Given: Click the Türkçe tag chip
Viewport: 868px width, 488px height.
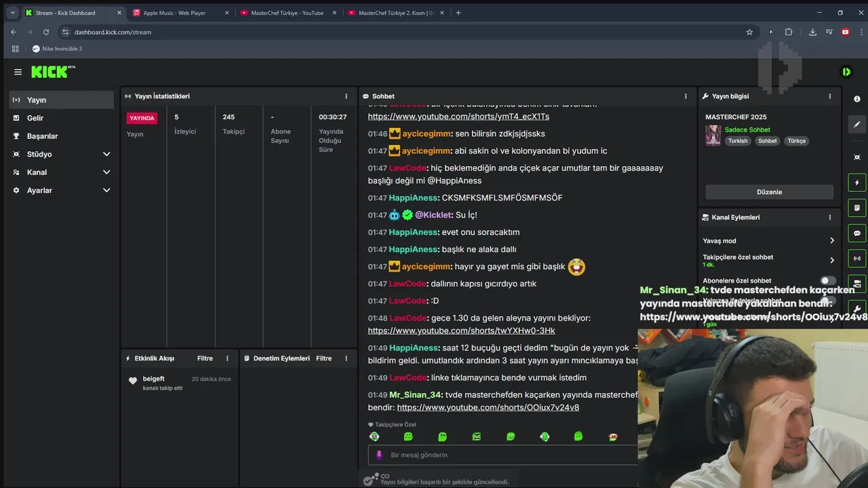Looking at the screenshot, I should coord(797,141).
